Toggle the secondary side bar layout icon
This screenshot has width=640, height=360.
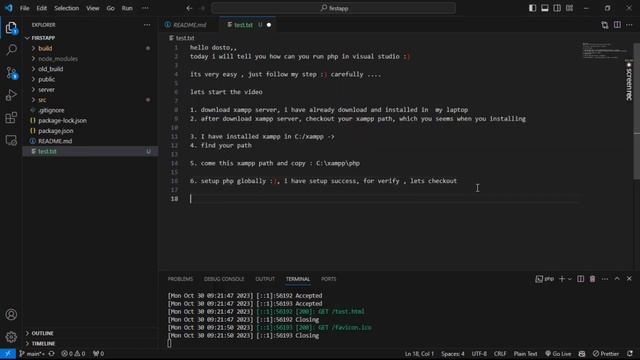point(557,8)
